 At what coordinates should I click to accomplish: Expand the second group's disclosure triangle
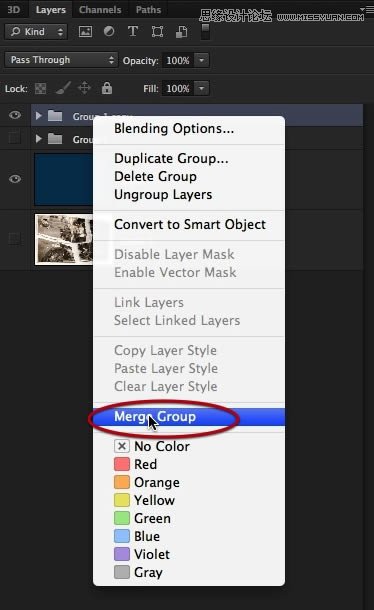tap(38, 139)
